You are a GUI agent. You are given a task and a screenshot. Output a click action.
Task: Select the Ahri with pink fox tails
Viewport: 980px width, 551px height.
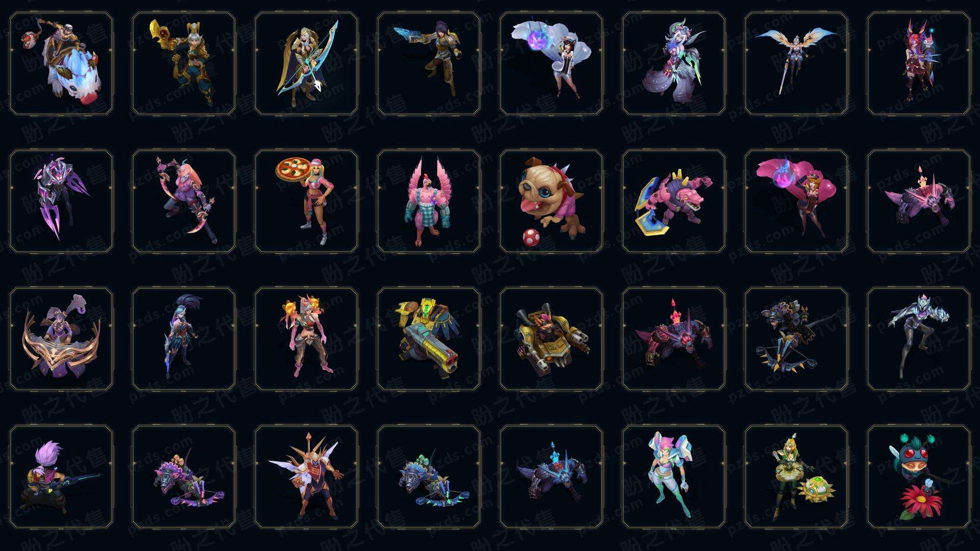[x=796, y=201]
